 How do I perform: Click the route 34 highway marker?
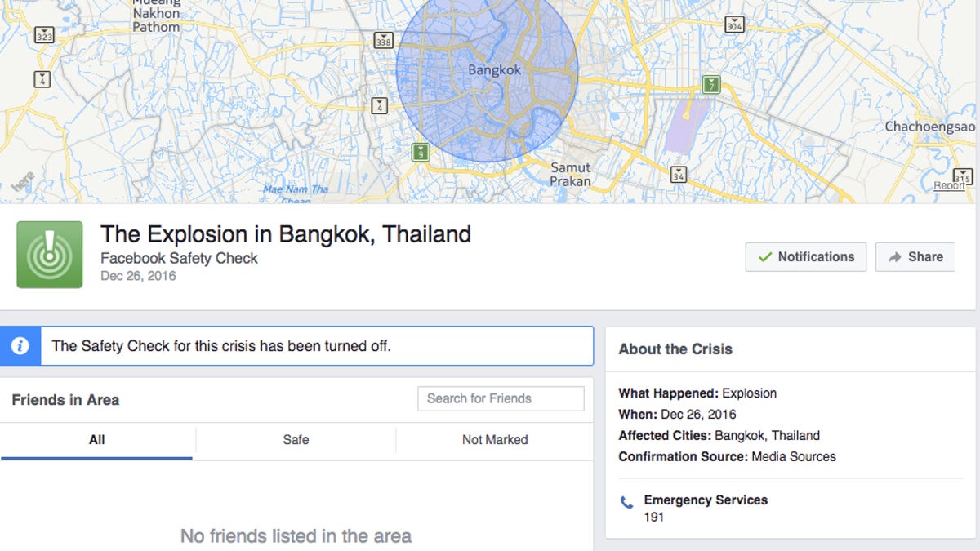tap(678, 175)
